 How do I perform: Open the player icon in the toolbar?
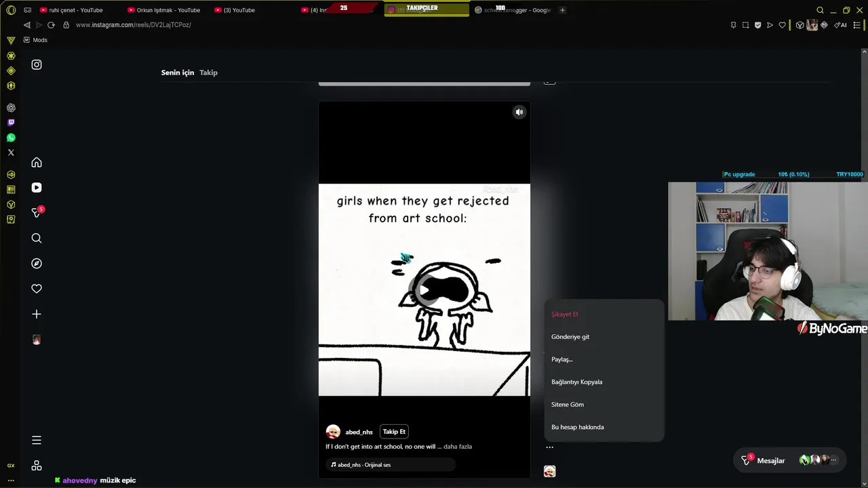coord(770,25)
